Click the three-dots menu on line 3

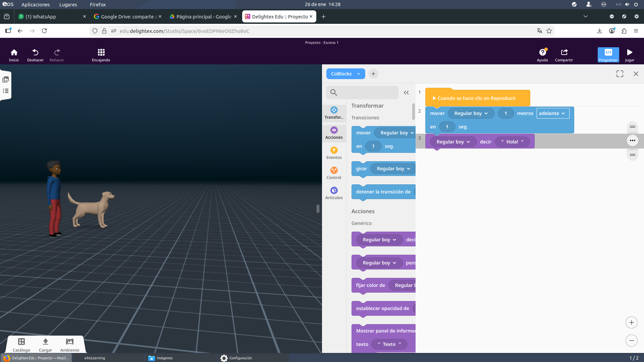click(632, 140)
